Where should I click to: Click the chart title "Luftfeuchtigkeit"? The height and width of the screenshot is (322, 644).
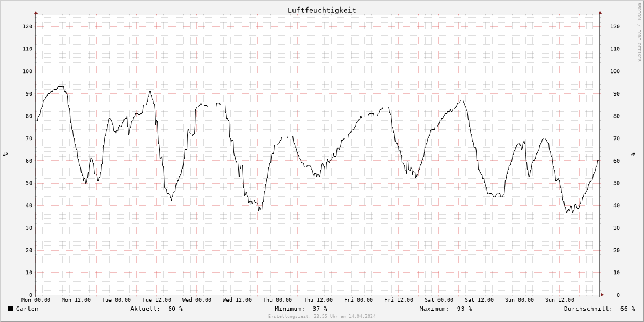pos(322,10)
